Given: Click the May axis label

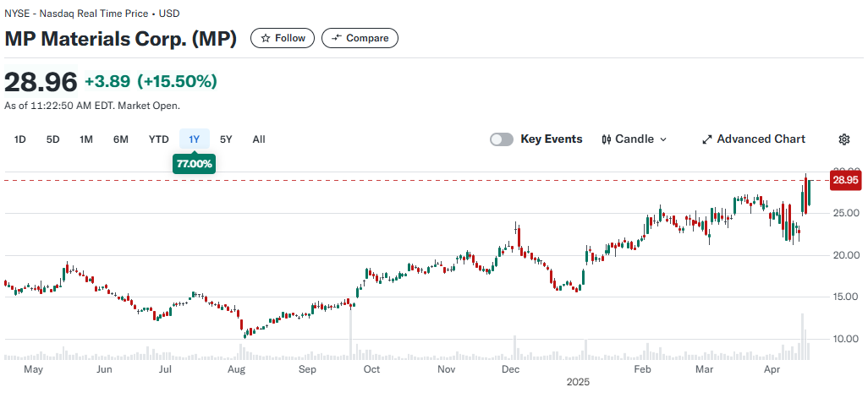Looking at the screenshot, I should (33, 369).
